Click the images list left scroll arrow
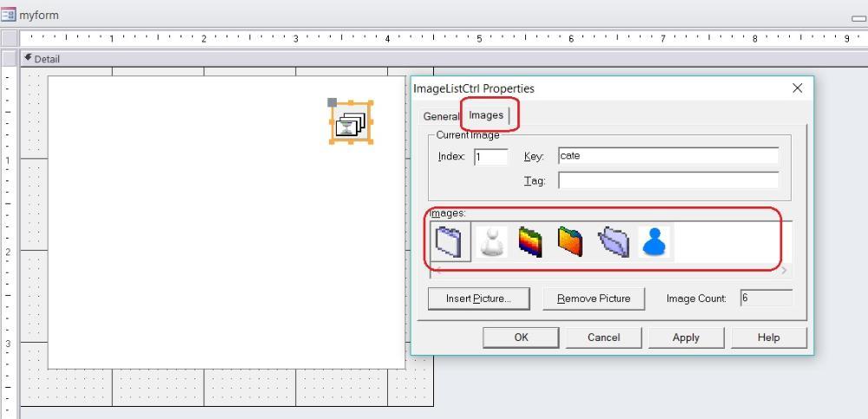This screenshot has width=868, height=419. [437, 270]
